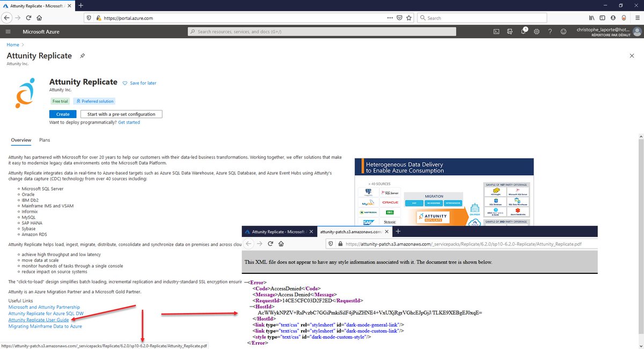
Task: Go back with the main browser's back arrow
Action: [8, 17]
